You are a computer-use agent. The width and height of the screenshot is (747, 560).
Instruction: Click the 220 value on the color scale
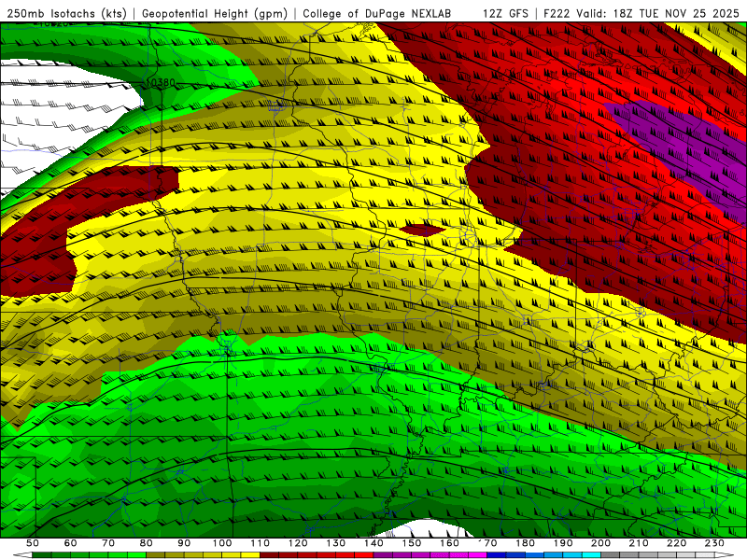(676, 543)
